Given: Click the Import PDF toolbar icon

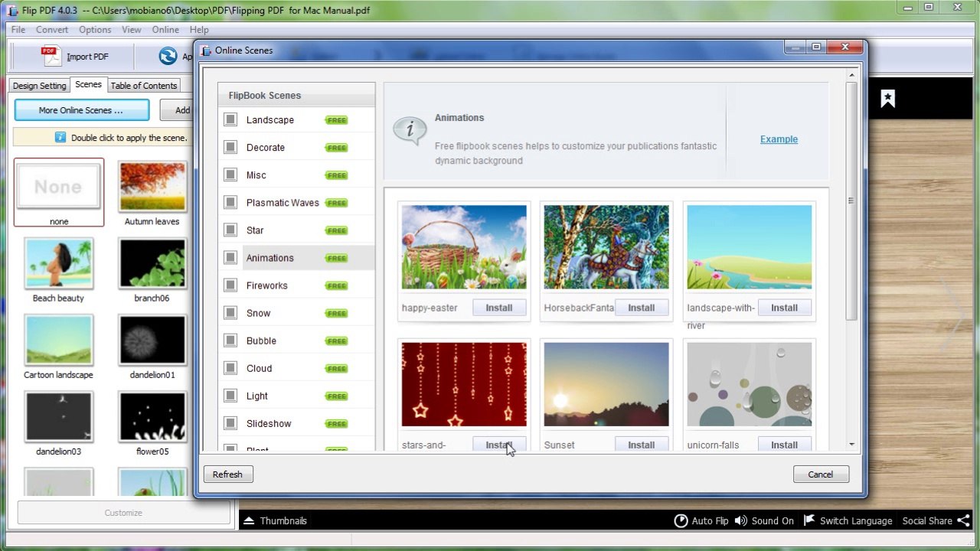Looking at the screenshot, I should tap(51, 56).
